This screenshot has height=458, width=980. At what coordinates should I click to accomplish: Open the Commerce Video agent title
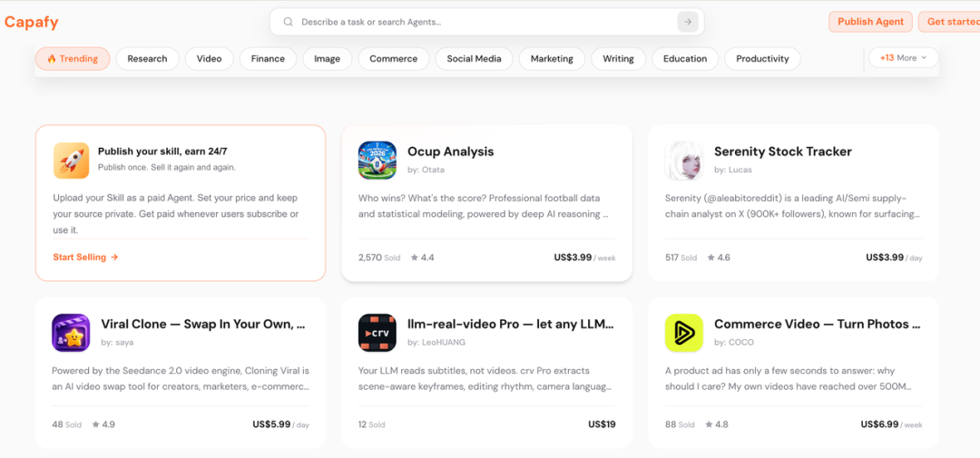tap(818, 325)
